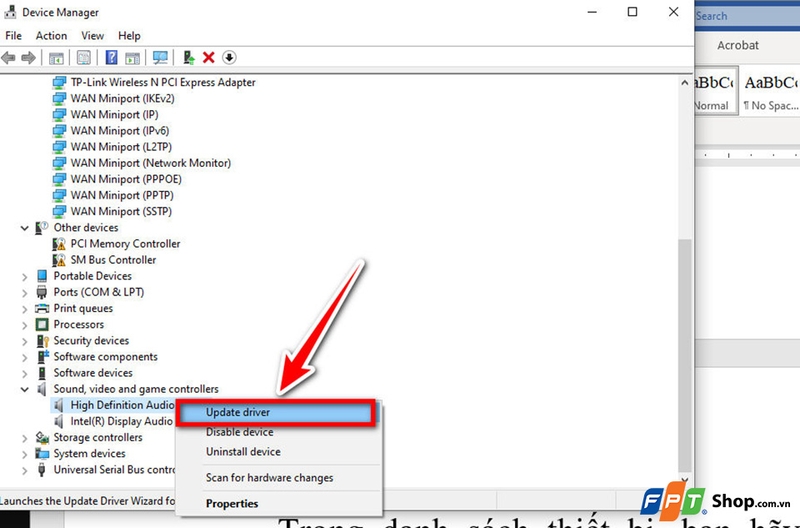The height and width of the screenshot is (528, 800).
Task: Click the Print queues printer icon
Action: 42,309
